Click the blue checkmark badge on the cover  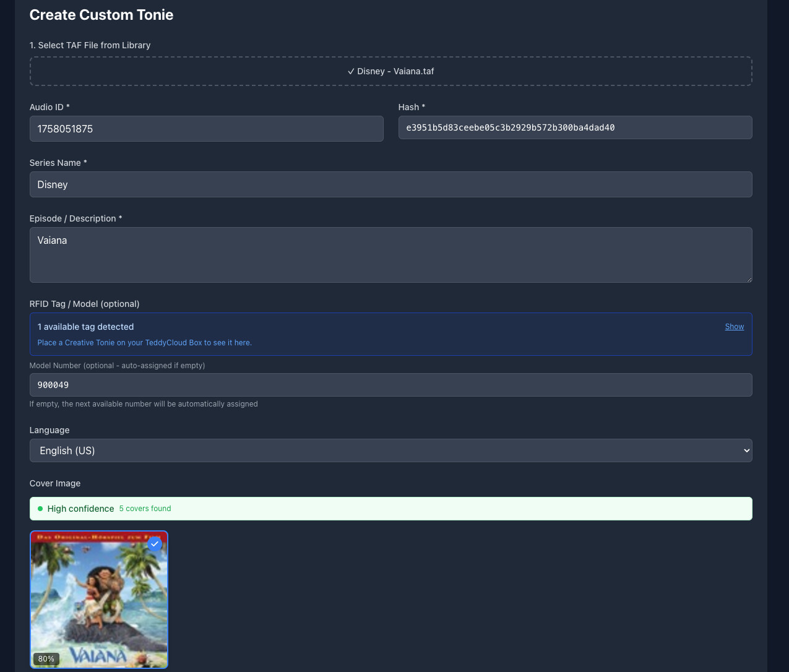(155, 544)
